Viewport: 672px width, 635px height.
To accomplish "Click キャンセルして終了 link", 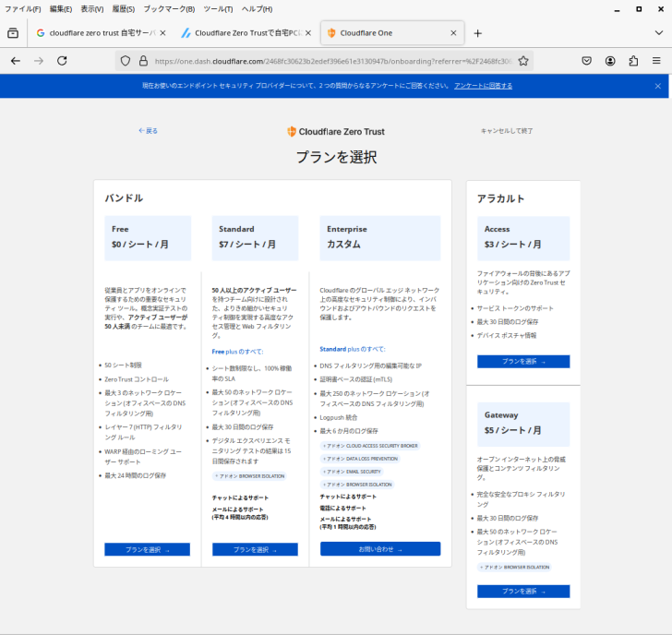I will 507,131.
